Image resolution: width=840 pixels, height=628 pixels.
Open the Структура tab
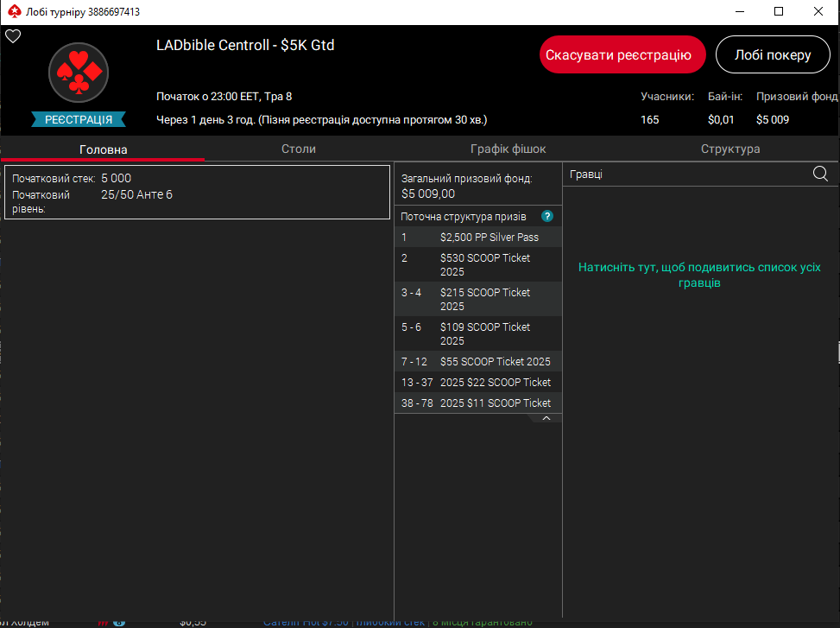[730, 149]
